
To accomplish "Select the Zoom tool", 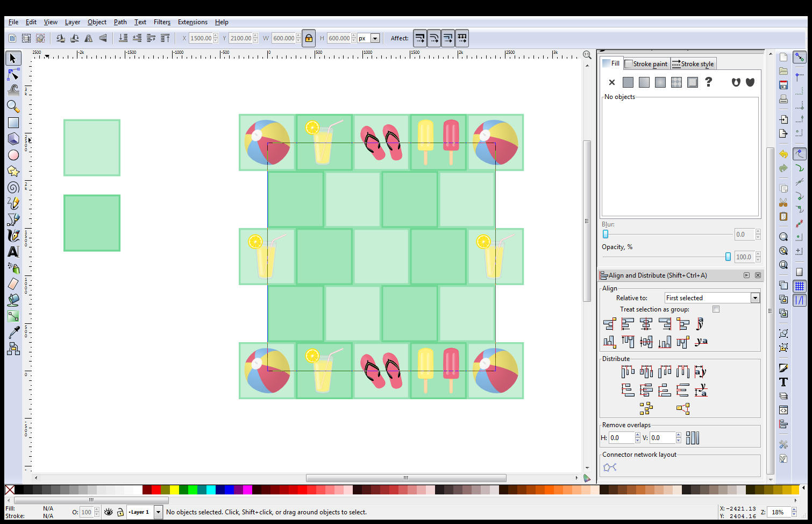I will tap(13, 106).
